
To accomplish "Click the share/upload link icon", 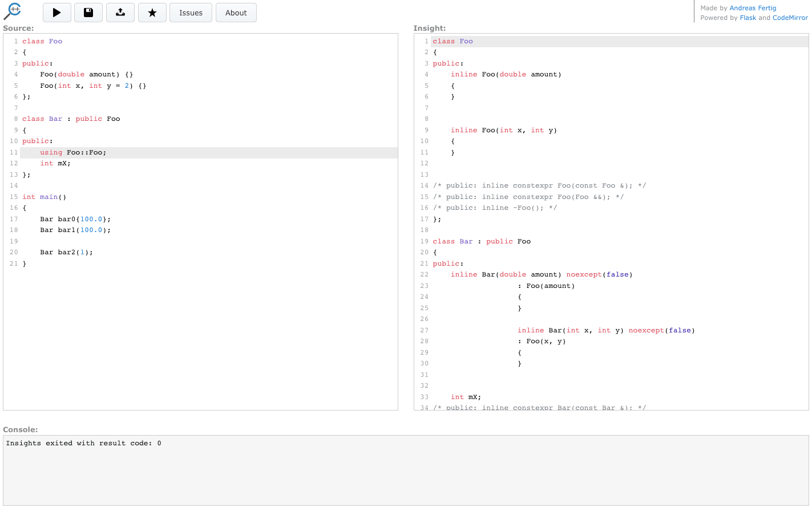I will point(120,13).
